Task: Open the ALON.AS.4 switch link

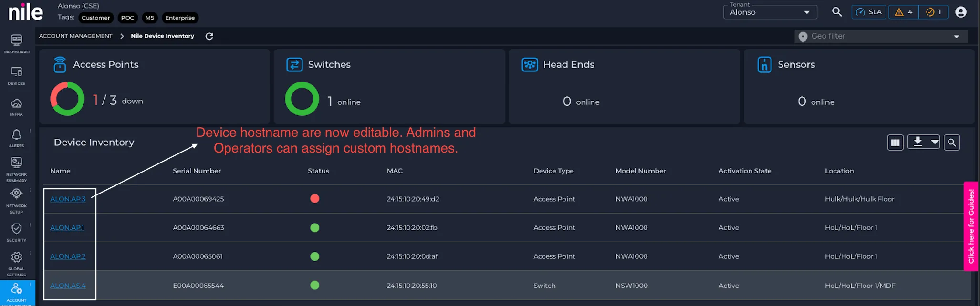Action: point(68,286)
